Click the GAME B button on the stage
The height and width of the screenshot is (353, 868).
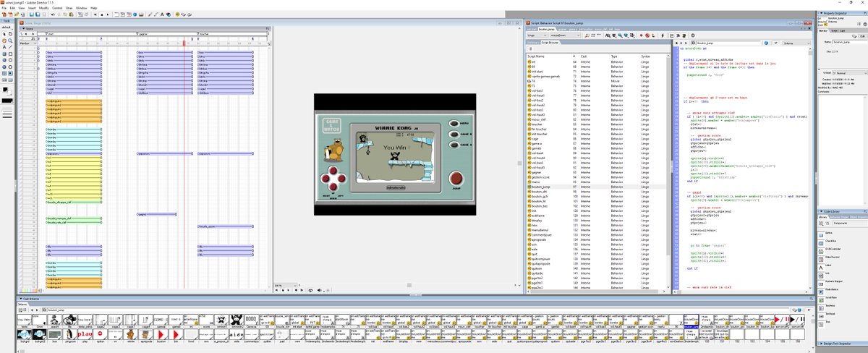(454, 134)
